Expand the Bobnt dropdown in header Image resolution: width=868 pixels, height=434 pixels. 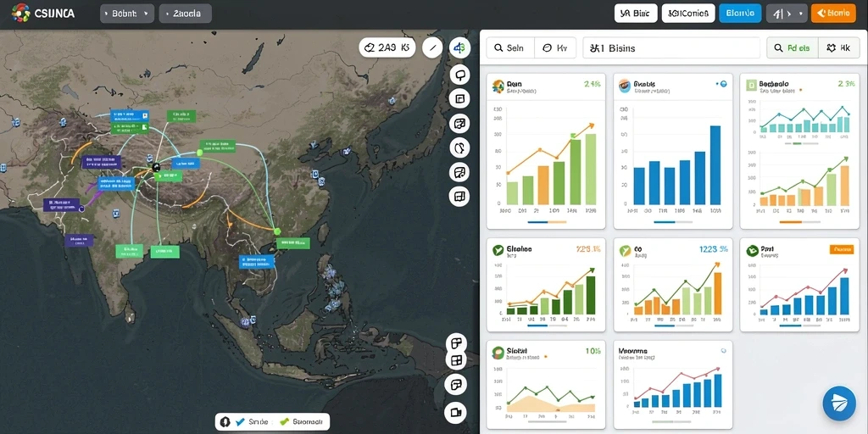[x=127, y=14]
